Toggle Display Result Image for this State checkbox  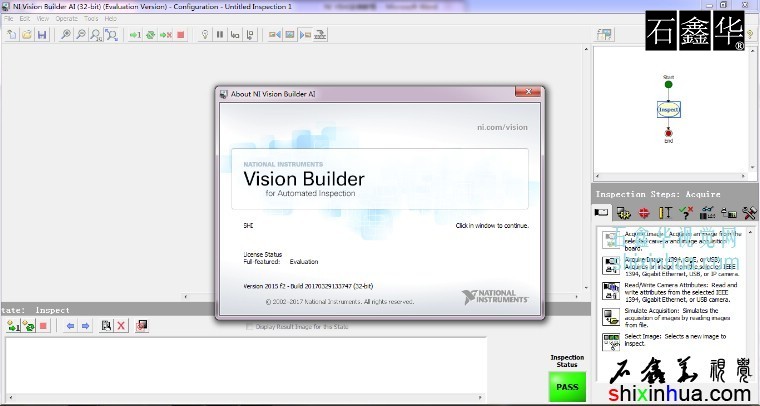point(250,327)
